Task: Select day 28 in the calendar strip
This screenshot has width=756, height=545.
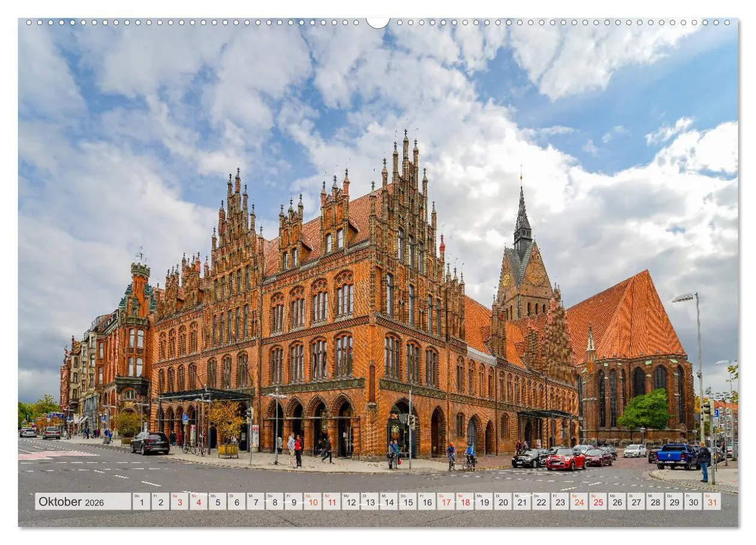Action: click(x=655, y=502)
